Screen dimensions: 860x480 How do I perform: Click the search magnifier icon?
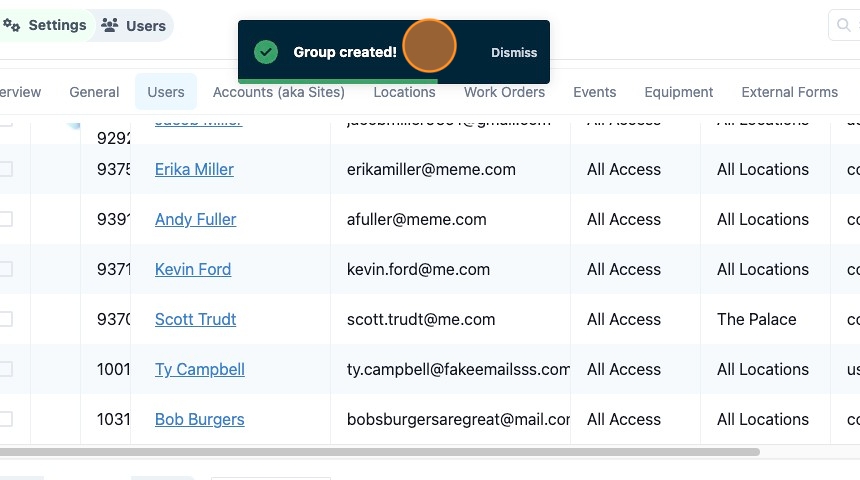click(x=844, y=25)
